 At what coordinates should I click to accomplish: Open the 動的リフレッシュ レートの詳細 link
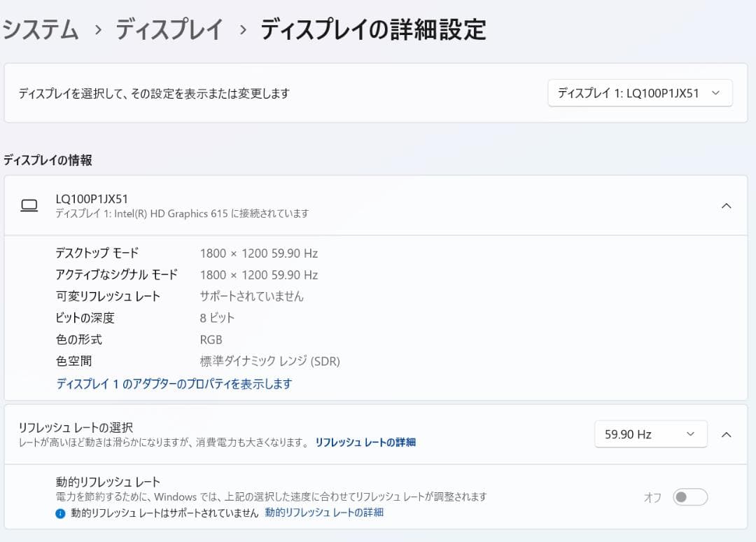(x=323, y=512)
